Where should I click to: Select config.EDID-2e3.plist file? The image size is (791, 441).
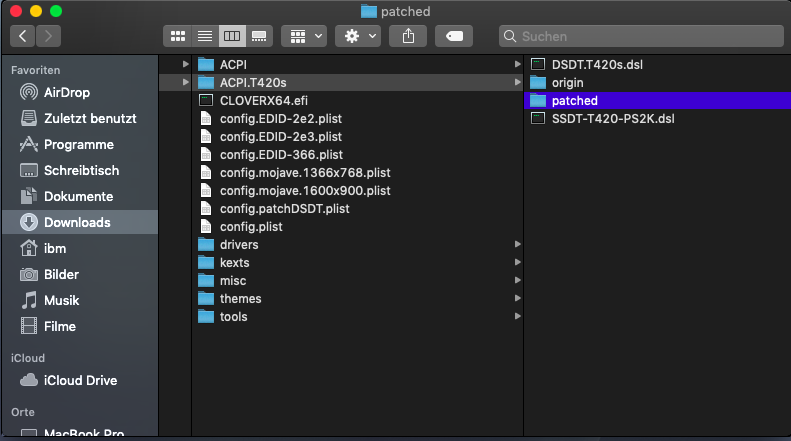pyautogui.click(x=357, y=137)
